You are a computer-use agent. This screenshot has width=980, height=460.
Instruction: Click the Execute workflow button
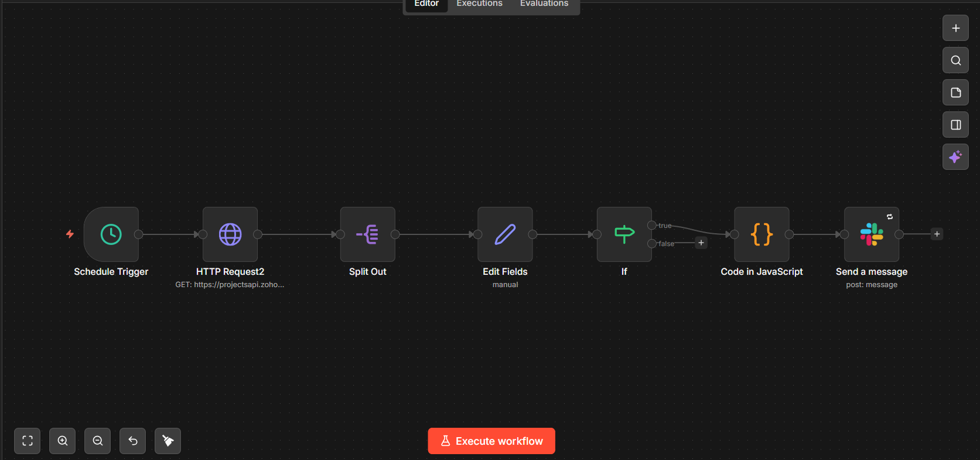491,441
